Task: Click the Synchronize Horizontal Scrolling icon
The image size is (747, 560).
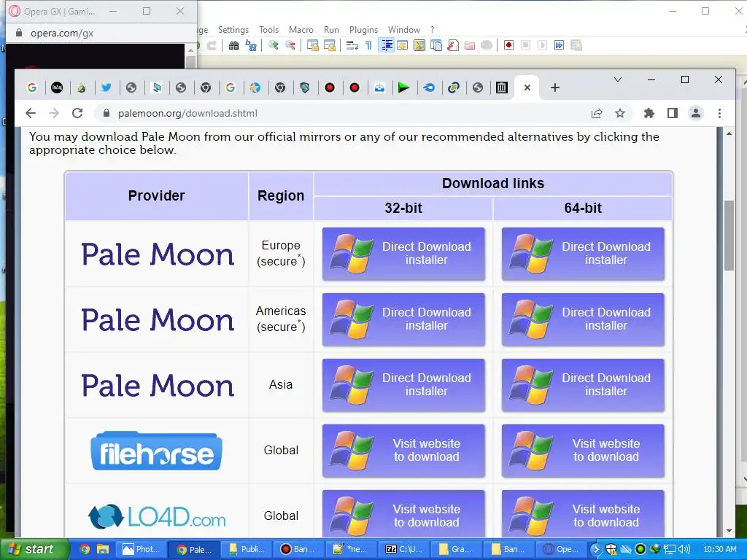Action: point(329,45)
